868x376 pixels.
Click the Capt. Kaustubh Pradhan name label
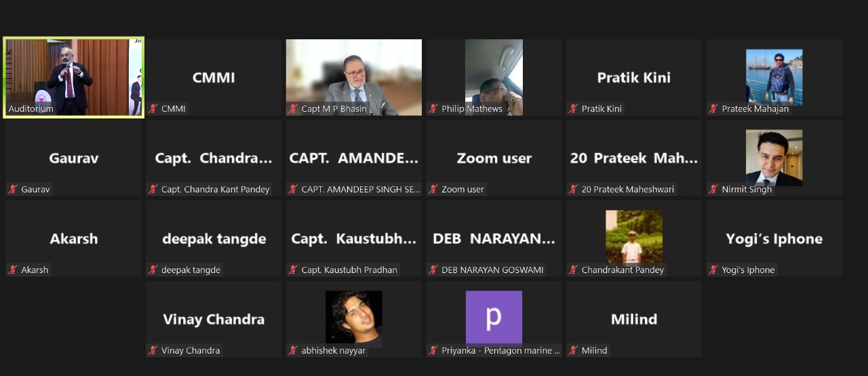pos(349,270)
